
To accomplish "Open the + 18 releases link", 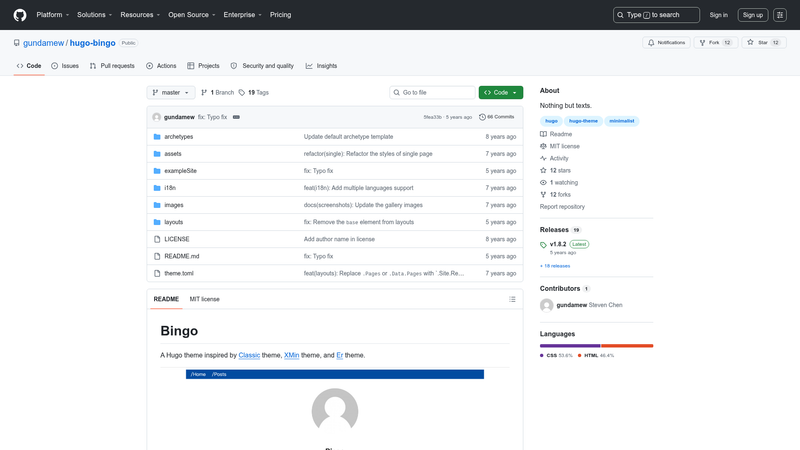I will click(555, 266).
